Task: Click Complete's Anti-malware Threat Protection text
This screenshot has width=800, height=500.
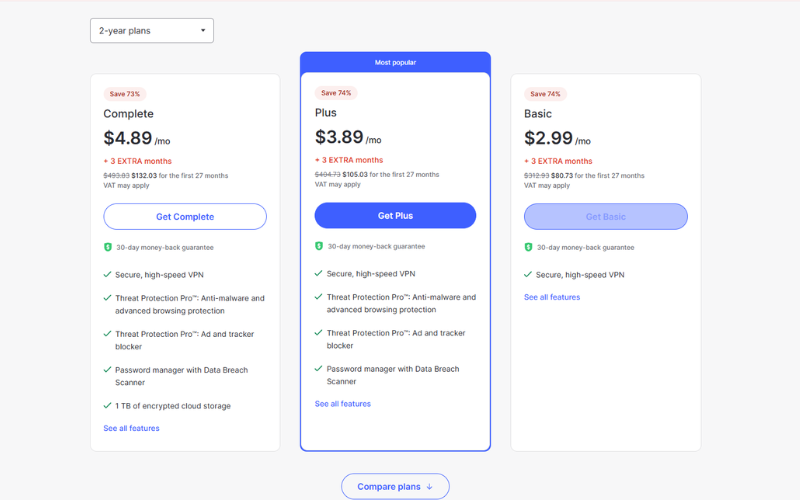Action: click(189, 305)
